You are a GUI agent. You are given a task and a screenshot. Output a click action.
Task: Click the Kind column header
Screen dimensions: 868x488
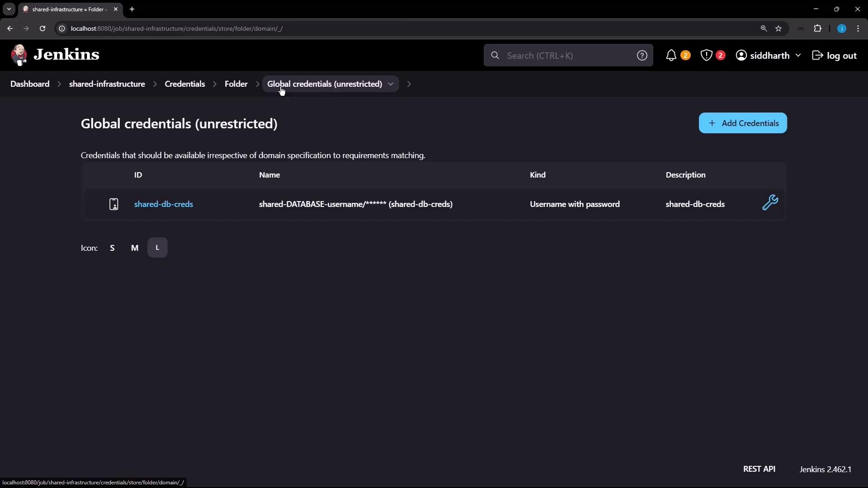(x=538, y=175)
